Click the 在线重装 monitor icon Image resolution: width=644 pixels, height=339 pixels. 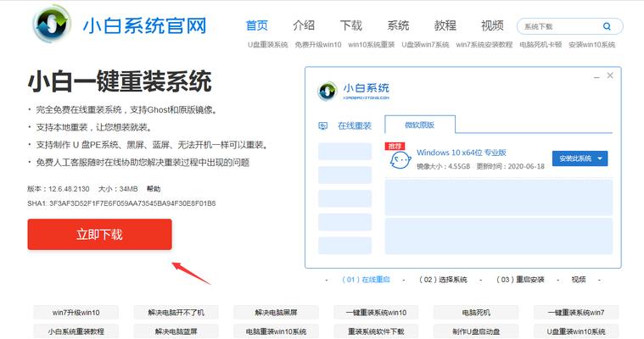[323, 125]
